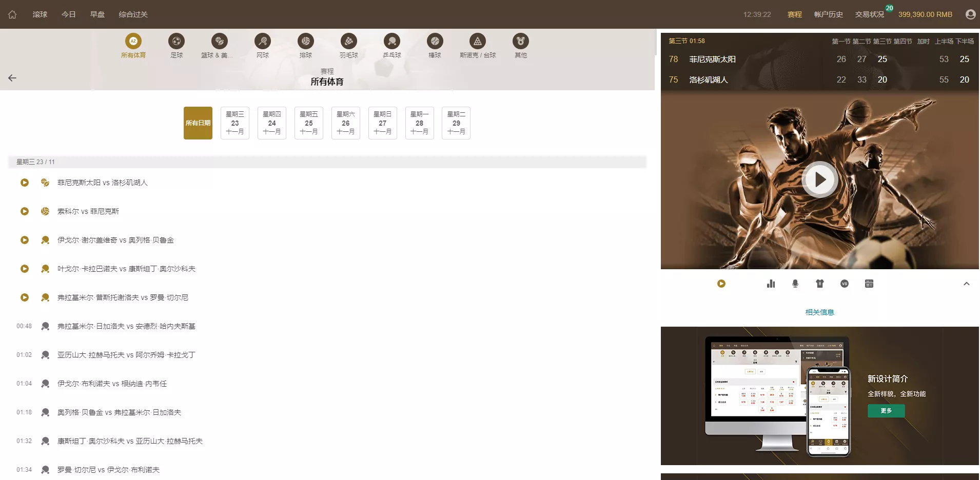Switch to 综合过关 parlay tab

coord(133,14)
